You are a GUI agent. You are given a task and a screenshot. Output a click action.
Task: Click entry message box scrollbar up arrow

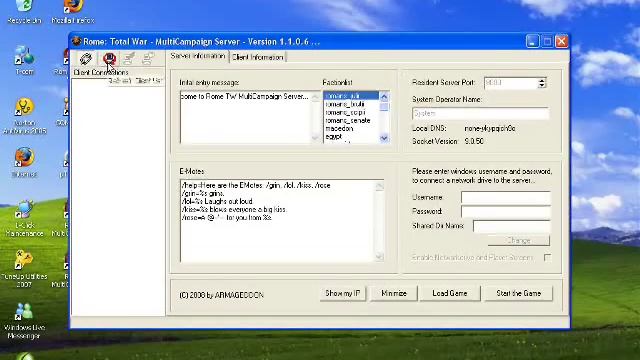pyautogui.click(x=315, y=97)
